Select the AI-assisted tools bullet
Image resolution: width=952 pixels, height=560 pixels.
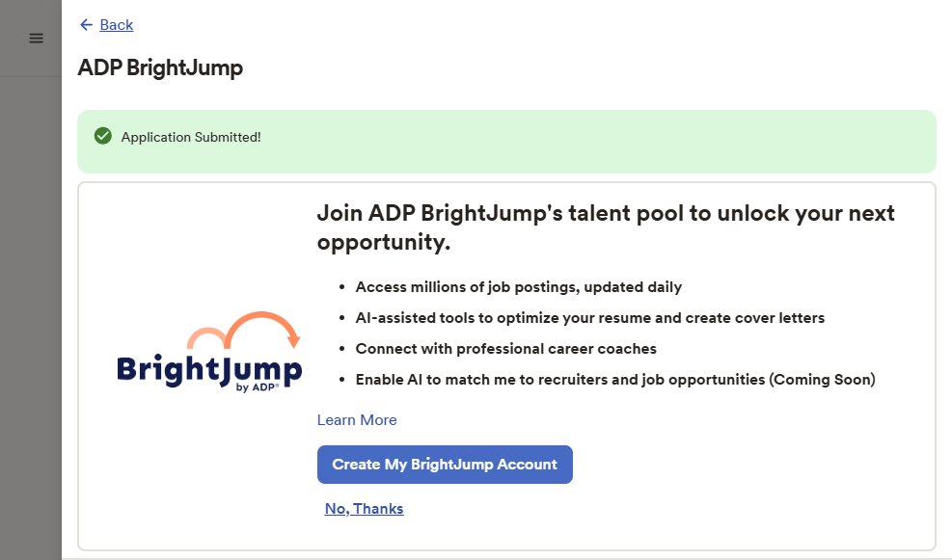tap(589, 318)
